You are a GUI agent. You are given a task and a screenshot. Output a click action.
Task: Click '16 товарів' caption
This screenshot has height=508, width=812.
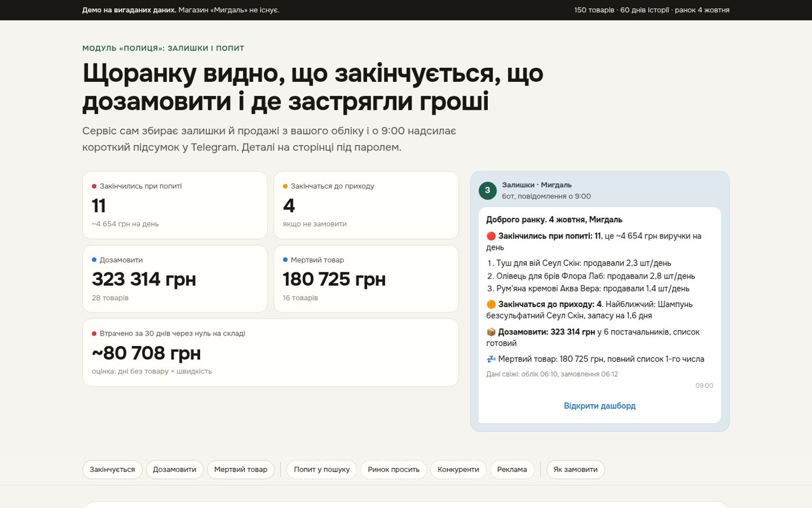point(300,298)
